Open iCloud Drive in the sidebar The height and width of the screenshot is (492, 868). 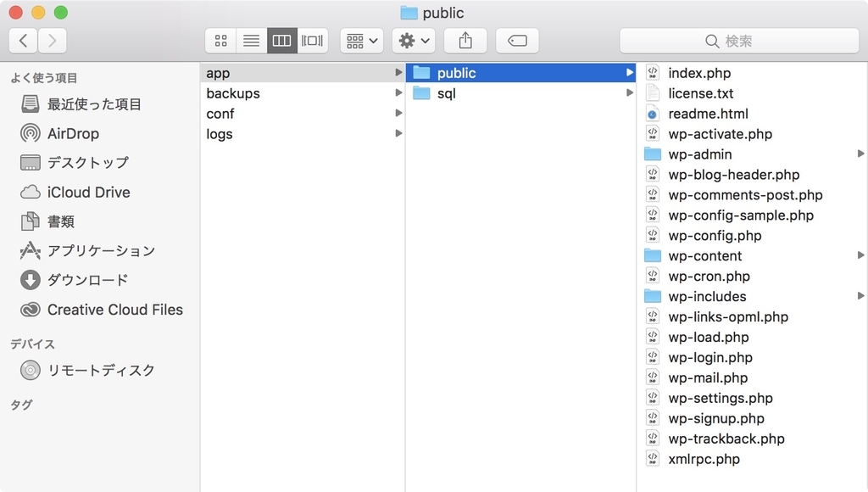click(75, 193)
